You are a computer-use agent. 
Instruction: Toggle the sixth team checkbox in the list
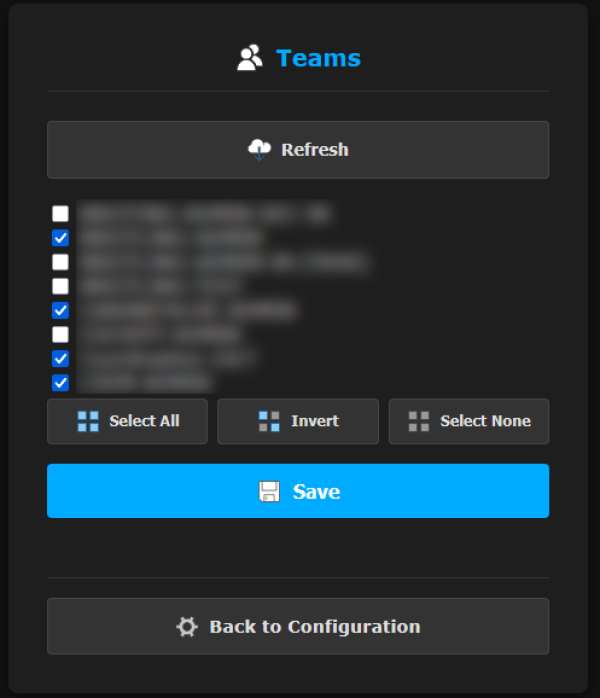click(x=61, y=334)
